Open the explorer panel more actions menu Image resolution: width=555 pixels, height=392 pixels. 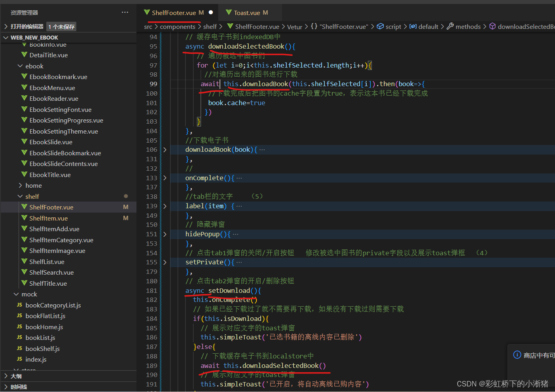point(125,13)
